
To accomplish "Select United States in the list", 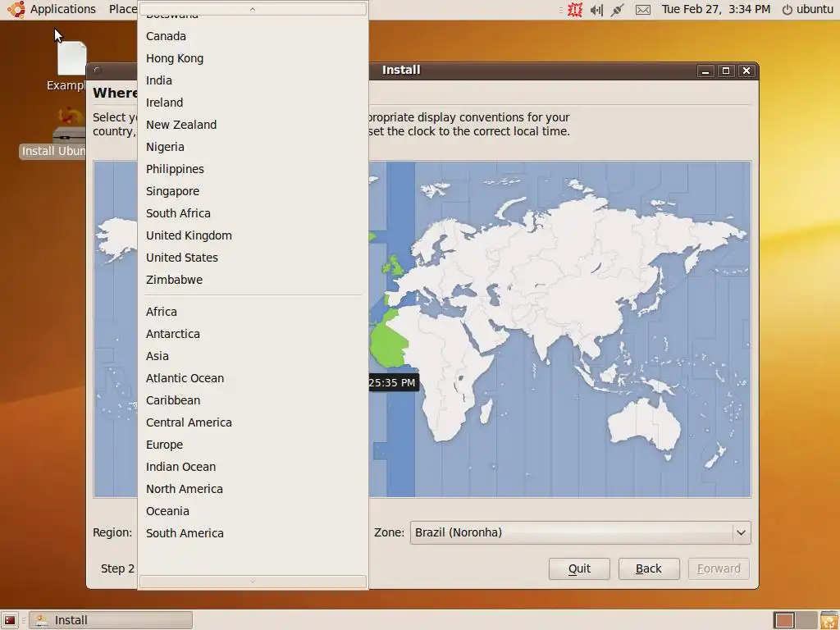I will point(253,258).
